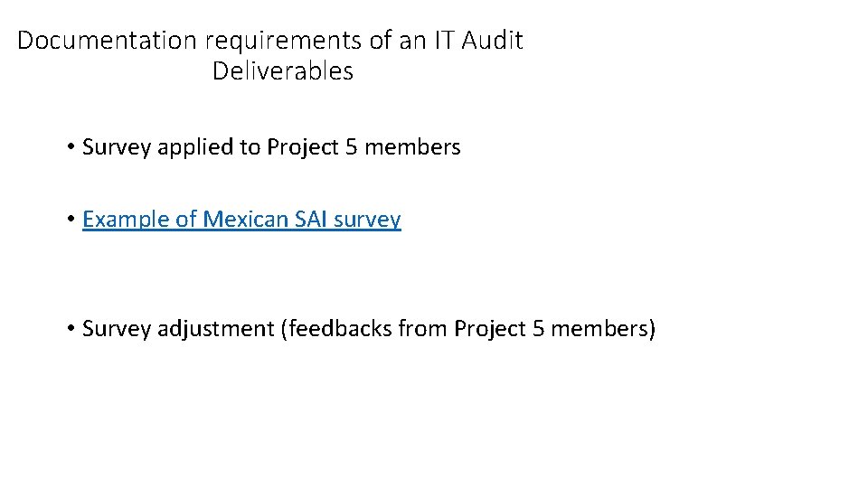Click '(feedbacks from Project 5 members)' parenthetical text

tap(467, 329)
